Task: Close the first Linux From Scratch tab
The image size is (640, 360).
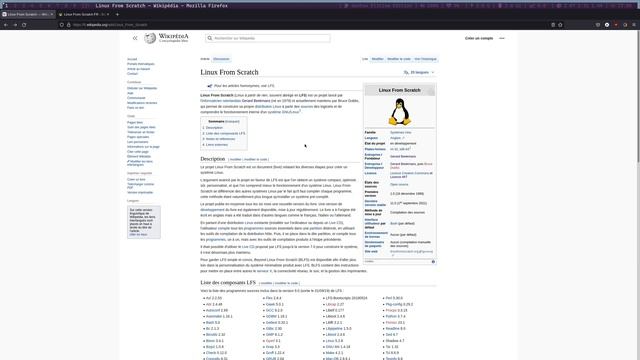Action: point(52,14)
